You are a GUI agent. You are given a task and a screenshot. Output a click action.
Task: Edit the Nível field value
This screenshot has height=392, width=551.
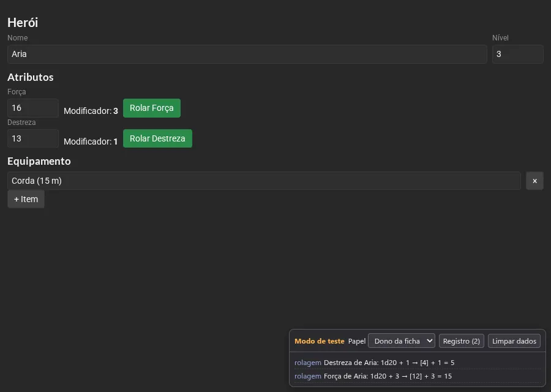point(517,54)
